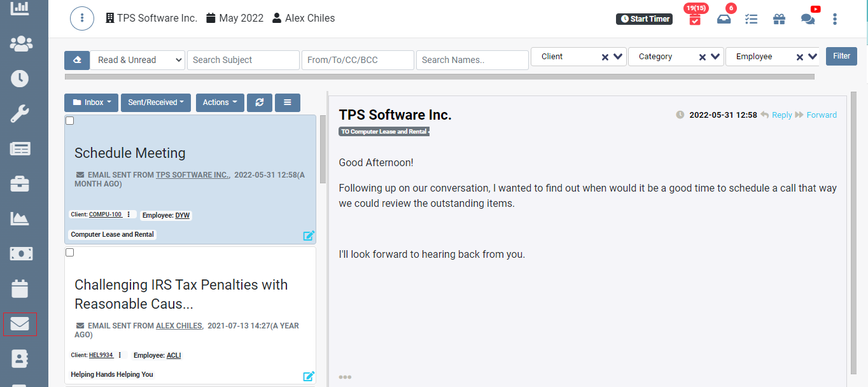
Task: Clear the Employee filter with its X
Action: tap(800, 57)
